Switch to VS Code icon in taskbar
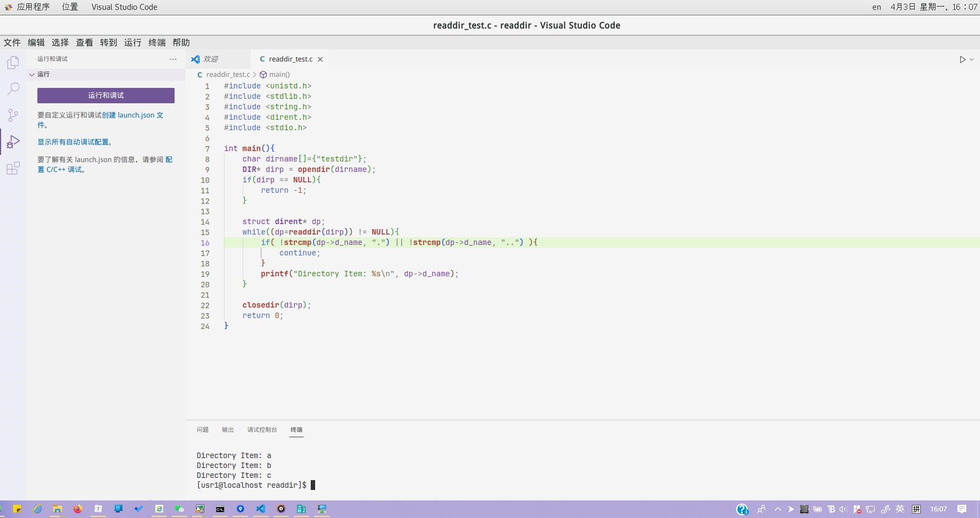 (260, 509)
